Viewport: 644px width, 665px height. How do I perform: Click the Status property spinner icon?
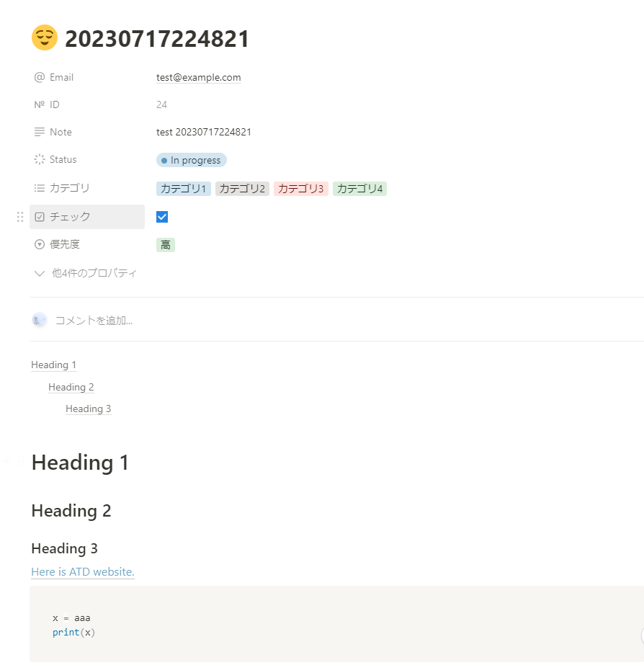coord(40,159)
